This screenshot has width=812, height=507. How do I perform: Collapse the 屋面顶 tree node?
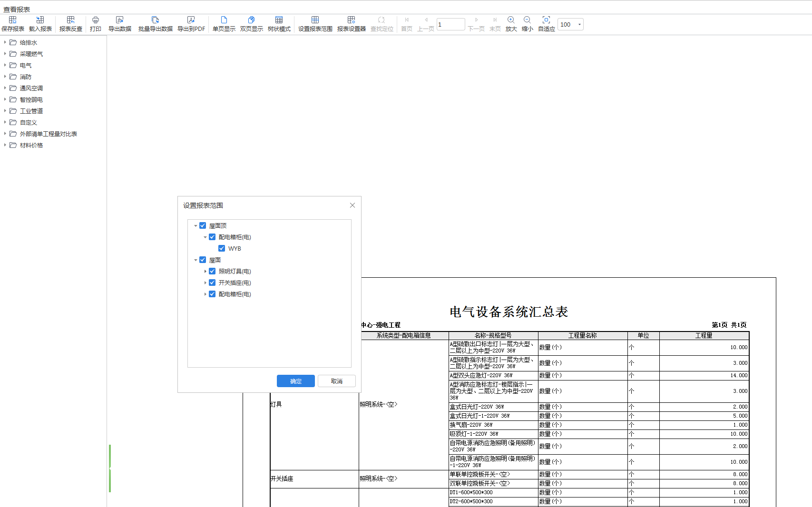196,226
